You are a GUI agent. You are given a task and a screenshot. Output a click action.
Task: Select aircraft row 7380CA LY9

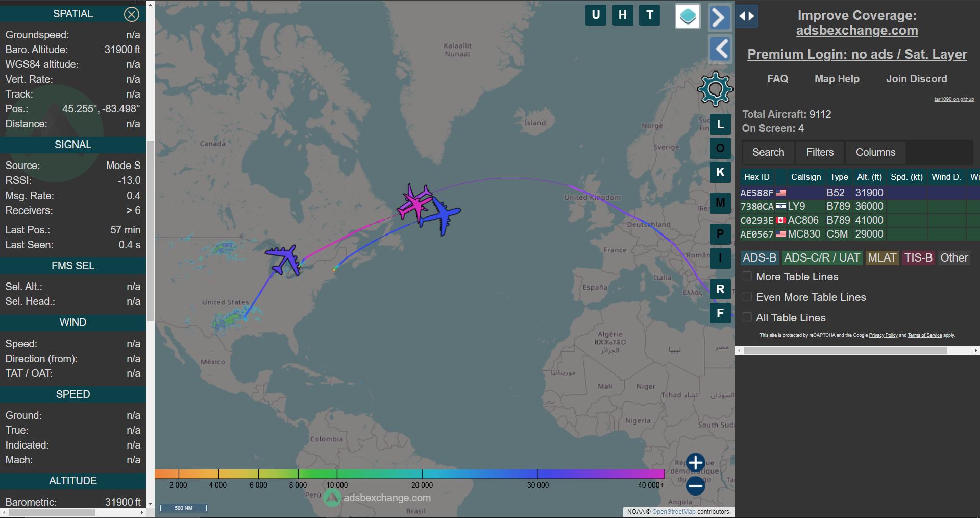[x=860, y=206]
